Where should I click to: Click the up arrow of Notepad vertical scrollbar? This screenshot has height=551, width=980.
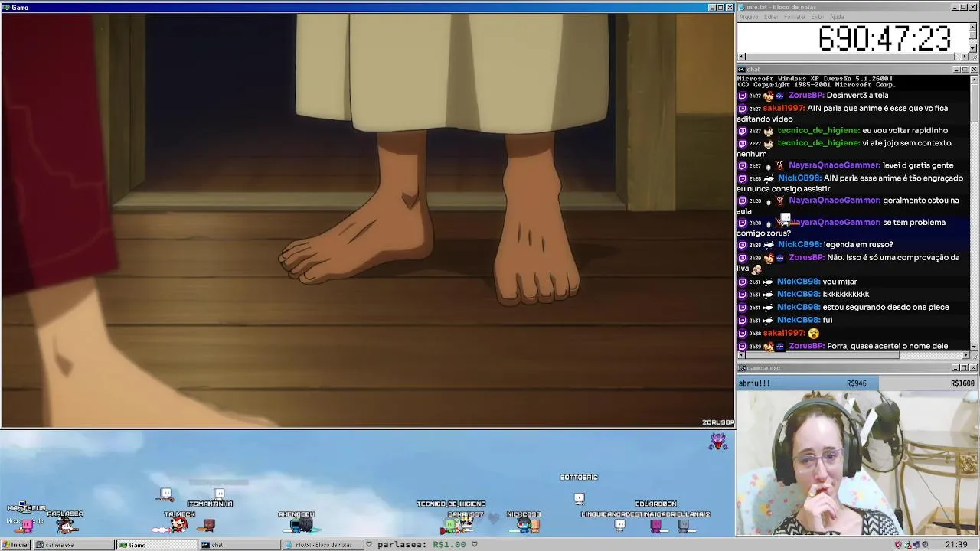[973, 27]
